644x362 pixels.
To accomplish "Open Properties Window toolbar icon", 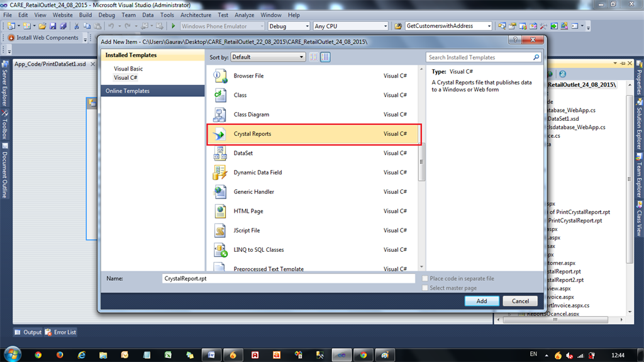I will point(513,26).
